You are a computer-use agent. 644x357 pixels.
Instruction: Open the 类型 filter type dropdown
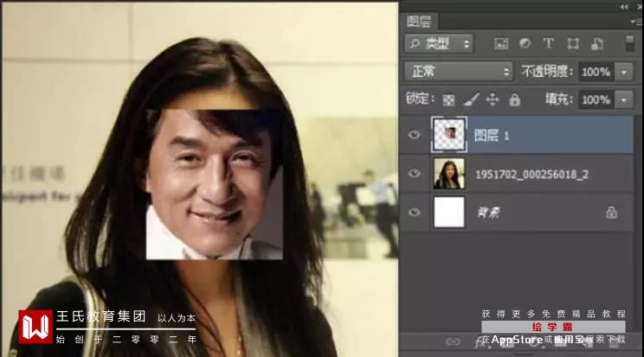coord(439,43)
